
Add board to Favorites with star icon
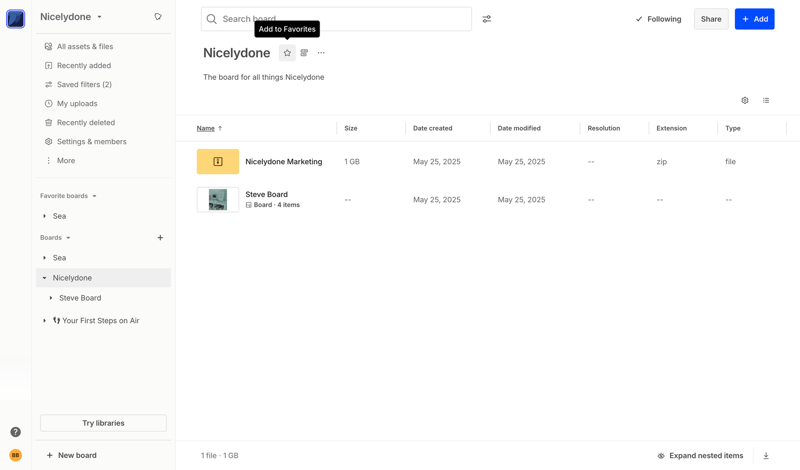point(287,53)
